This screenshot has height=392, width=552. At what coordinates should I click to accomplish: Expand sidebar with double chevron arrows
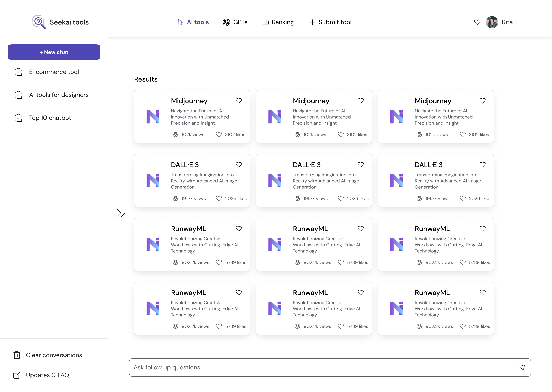121,213
